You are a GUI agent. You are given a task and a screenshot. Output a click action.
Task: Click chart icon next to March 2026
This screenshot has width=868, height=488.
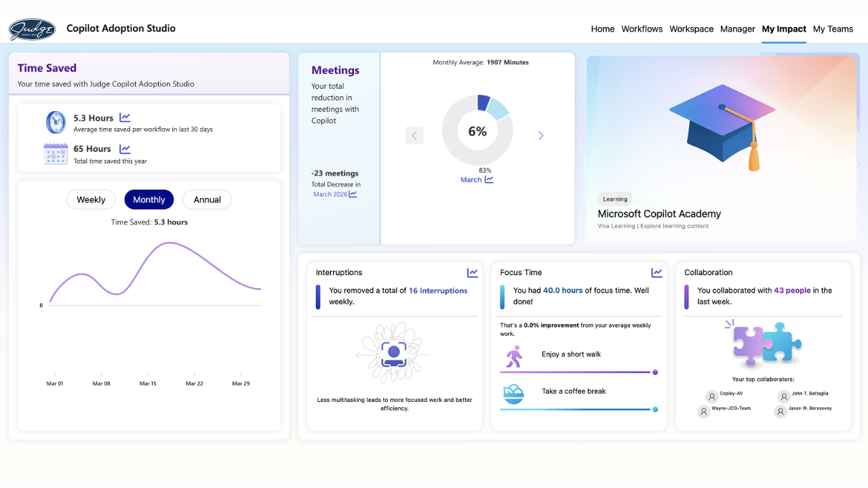[x=353, y=194]
